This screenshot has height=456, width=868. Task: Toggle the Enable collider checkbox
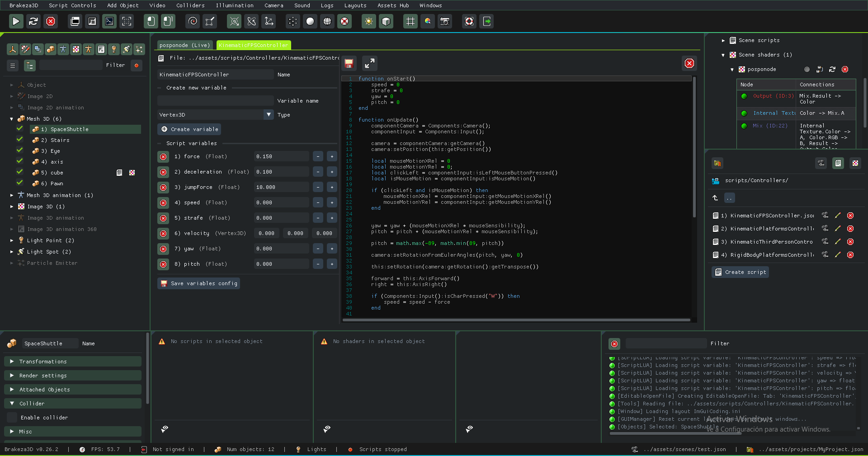[x=12, y=418]
